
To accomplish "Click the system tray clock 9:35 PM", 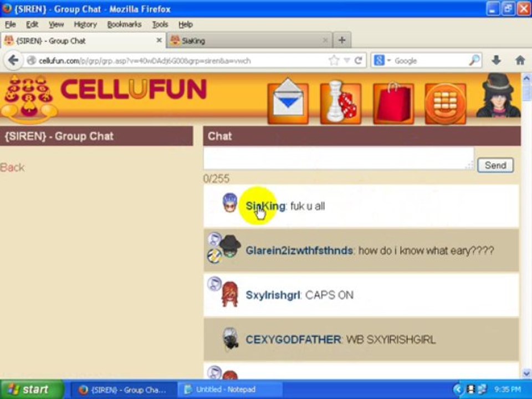I will (507, 390).
